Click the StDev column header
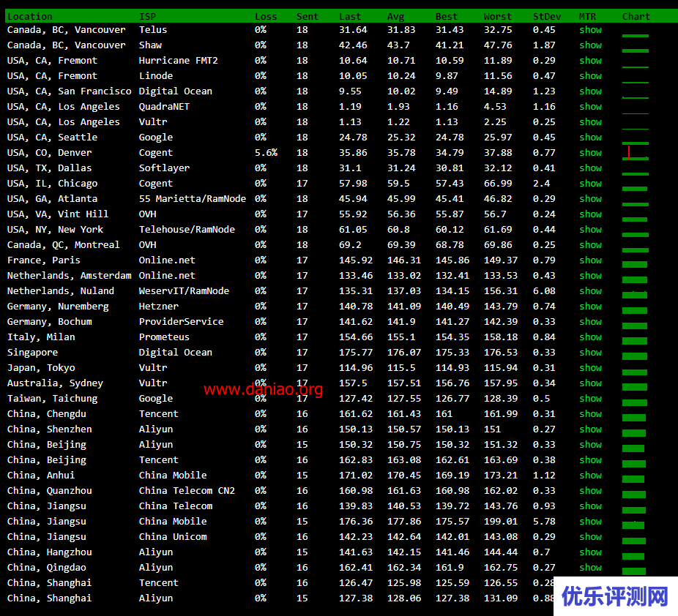 (x=547, y=16)
